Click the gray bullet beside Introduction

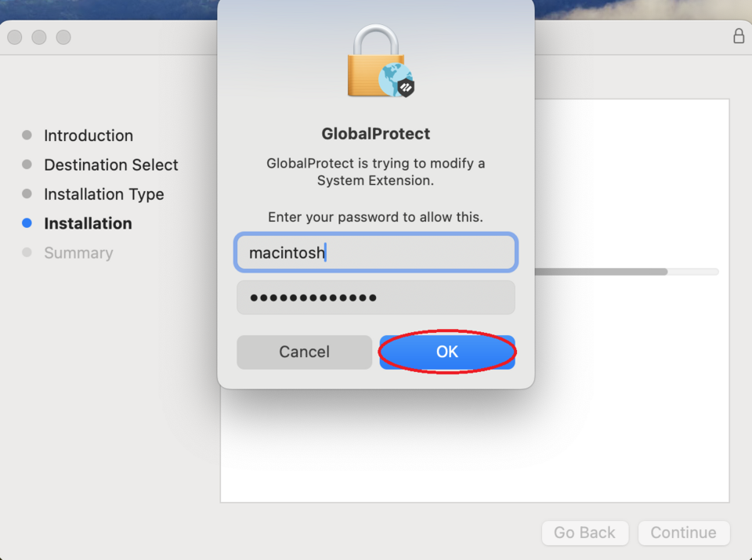(x=27, y=135)
